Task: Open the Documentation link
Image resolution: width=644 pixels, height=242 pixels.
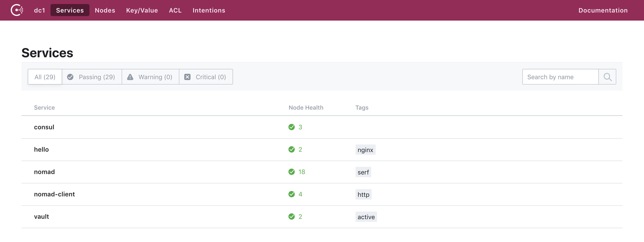Action: point(603,10)
